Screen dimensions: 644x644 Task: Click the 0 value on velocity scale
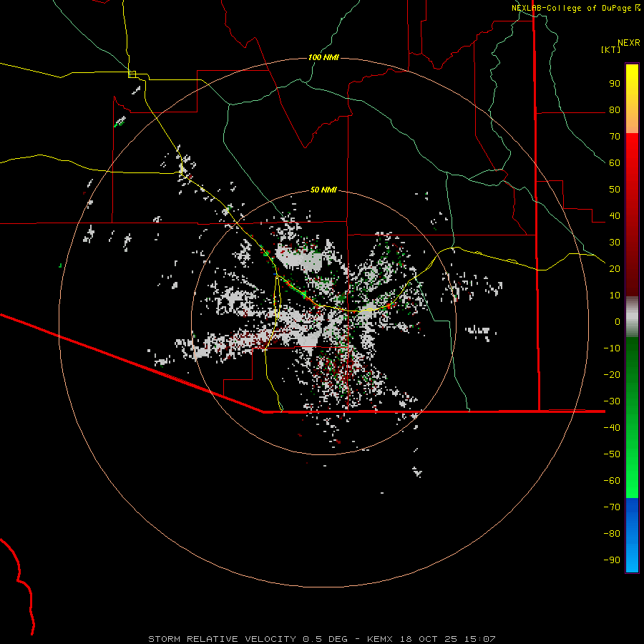(618, 321)
